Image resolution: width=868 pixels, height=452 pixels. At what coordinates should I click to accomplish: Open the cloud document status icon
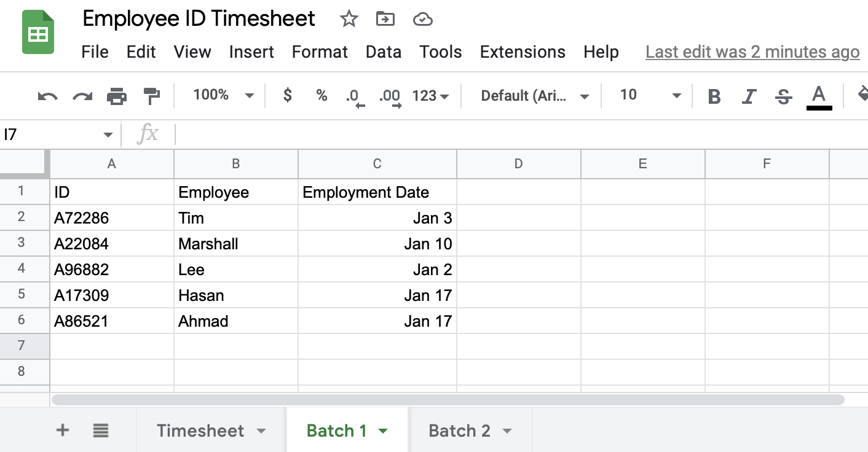(x=422, y=19)
